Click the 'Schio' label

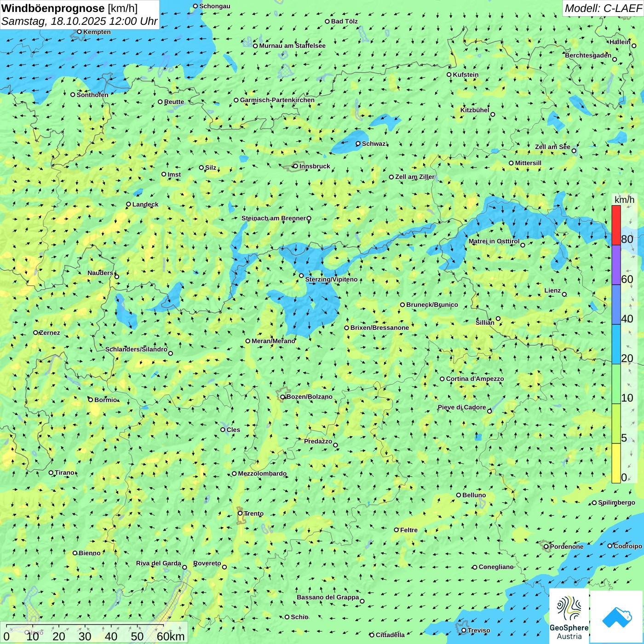click(x=299, y=617)
